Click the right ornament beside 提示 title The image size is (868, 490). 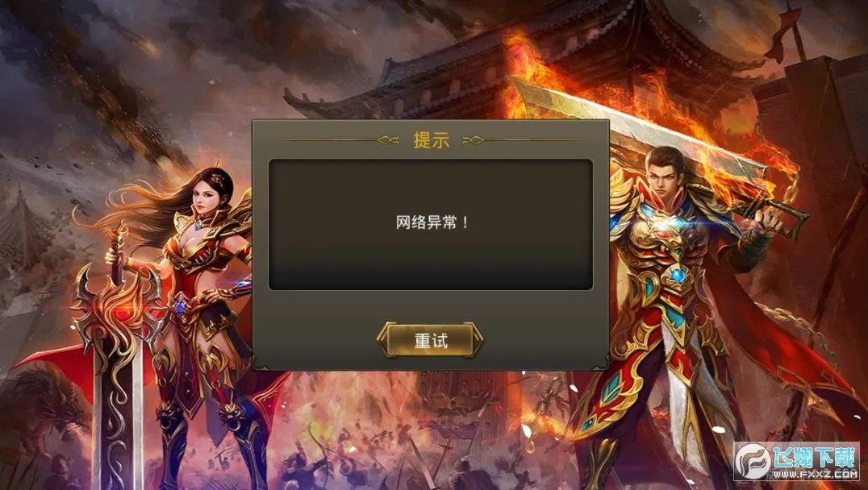pyautogui.click(x=474, y=140)
